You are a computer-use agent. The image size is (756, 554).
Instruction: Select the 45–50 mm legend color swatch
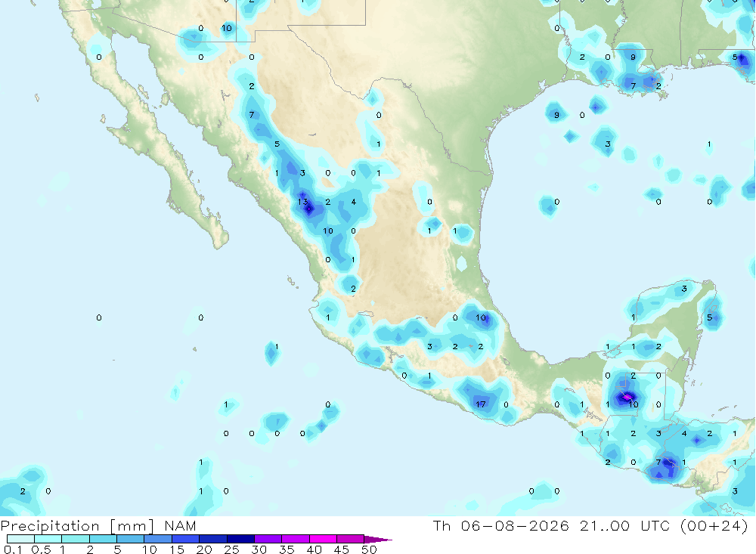(x=350, y=539)
